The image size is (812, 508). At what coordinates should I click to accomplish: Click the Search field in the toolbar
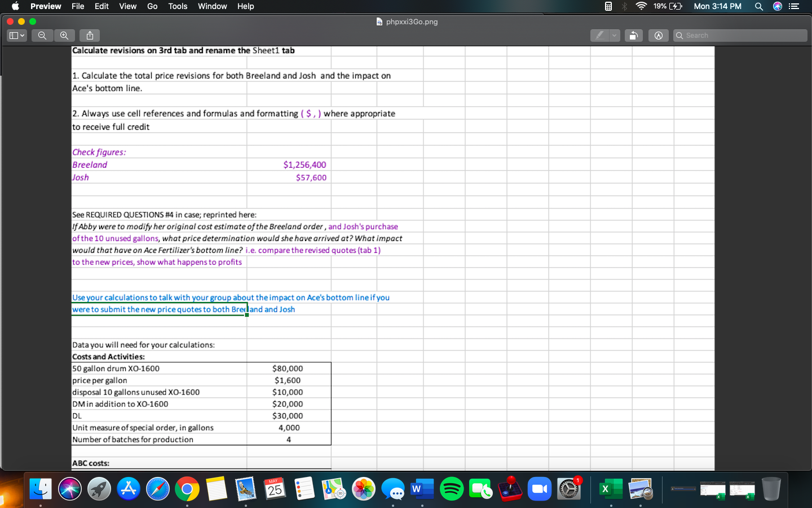coord(739,35)
